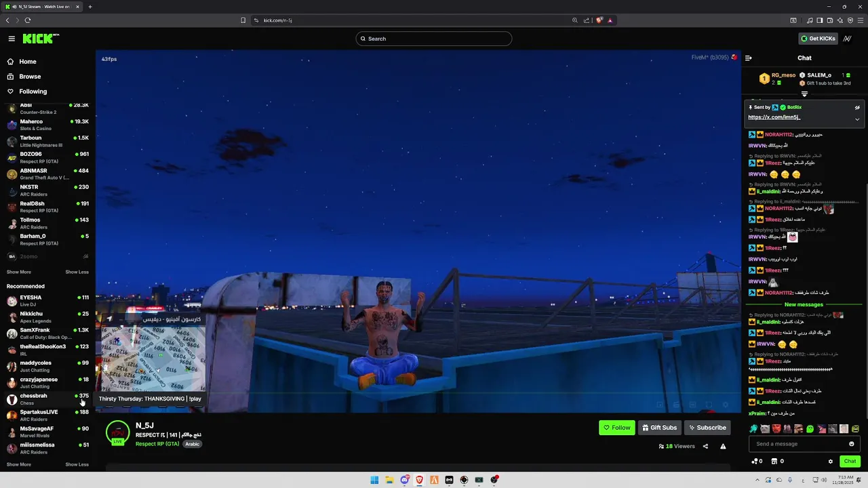Viewport: 868px width, 488px height.
Task: Open Brave Wallet icon
Action: (830, 20)
